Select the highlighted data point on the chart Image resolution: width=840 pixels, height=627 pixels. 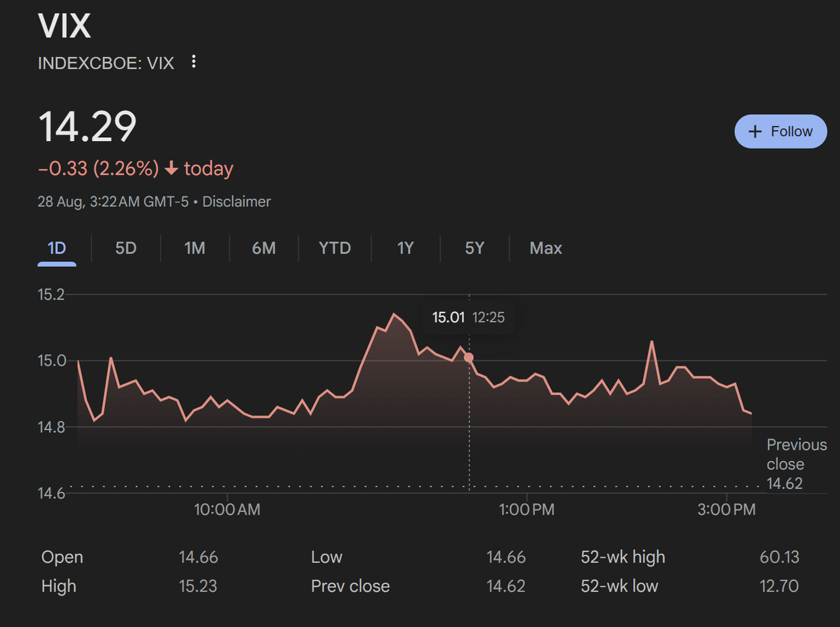pos(469,357)
